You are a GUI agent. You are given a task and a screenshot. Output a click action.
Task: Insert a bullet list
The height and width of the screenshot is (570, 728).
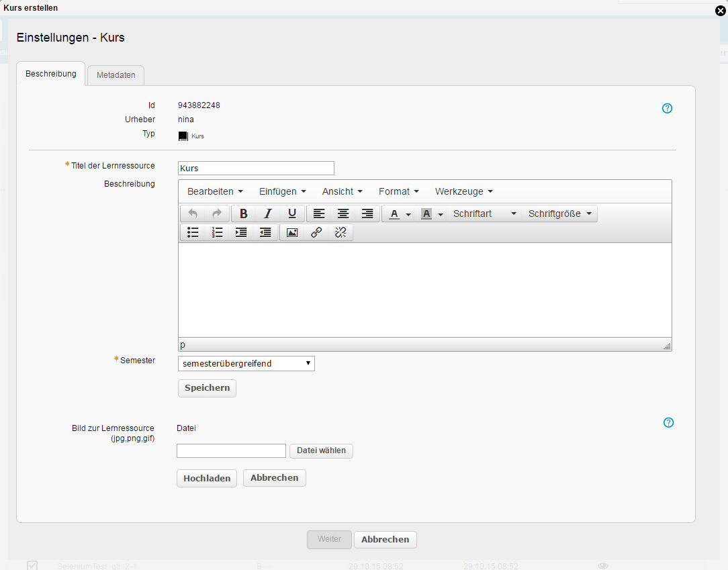tap(193, 232)
